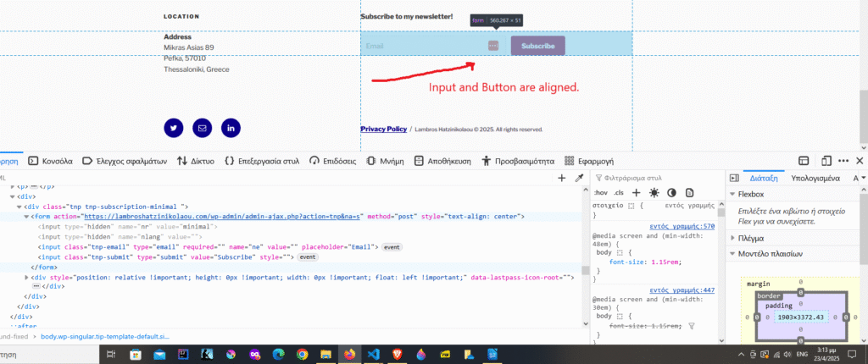Switch to the Δίκτυο tab
Image resolution: width=868 pixels, height=364 pixels.
tap(195, 160)
